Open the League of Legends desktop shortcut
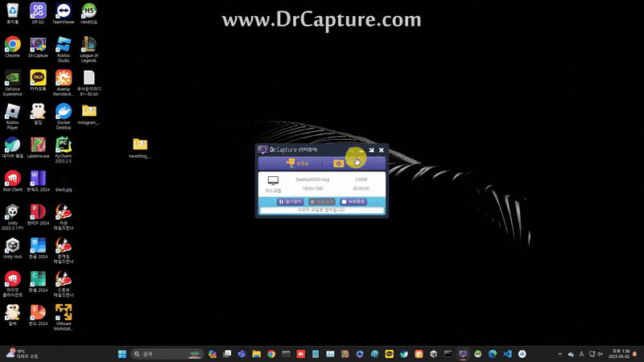The height and width of the screenshot is (362, 644). coord(89,49)
